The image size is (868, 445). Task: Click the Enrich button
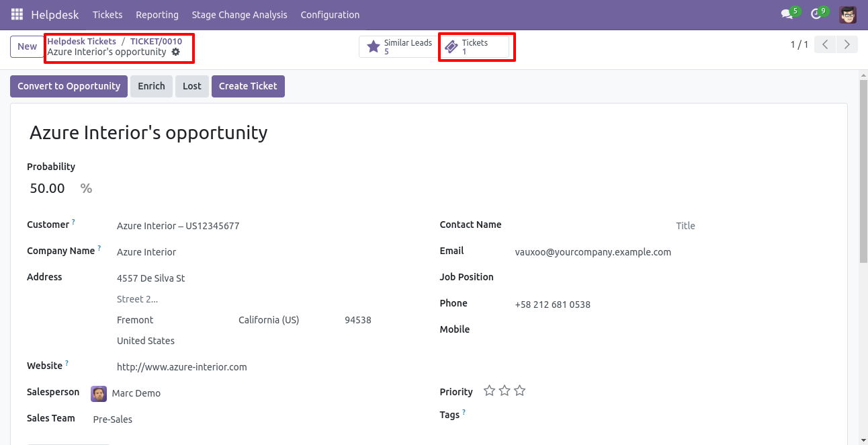point(151,86)
